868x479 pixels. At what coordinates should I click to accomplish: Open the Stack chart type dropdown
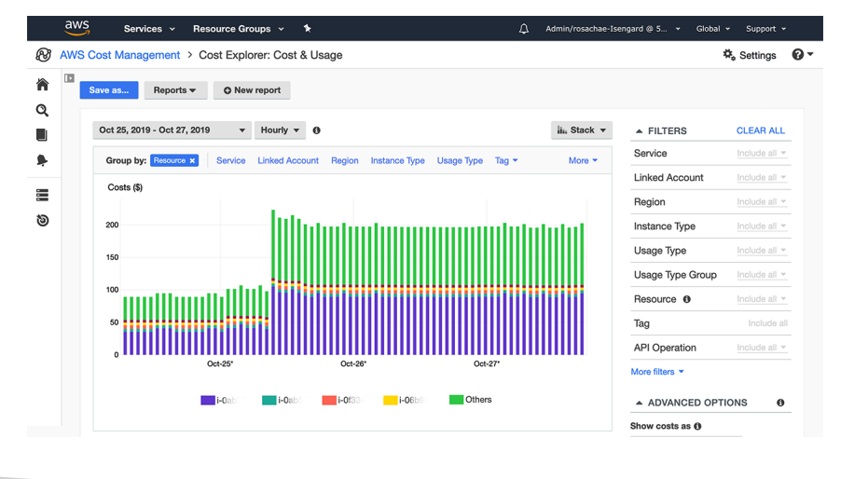pyautogui.click(x=581, y=130)
